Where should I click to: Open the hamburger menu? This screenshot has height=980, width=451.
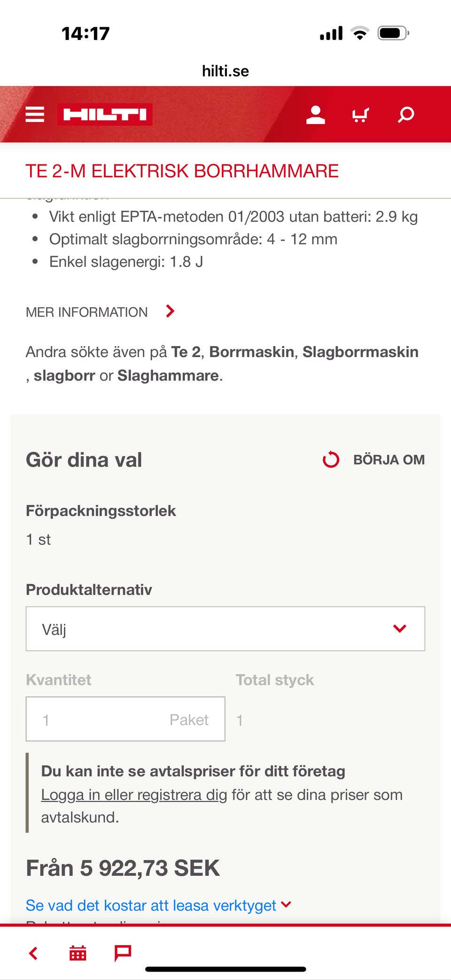tap(35, 114)
